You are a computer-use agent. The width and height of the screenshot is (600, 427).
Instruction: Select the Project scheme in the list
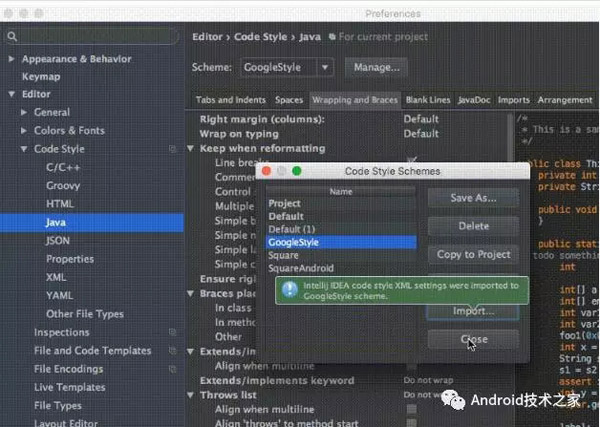tap(341, 203)
